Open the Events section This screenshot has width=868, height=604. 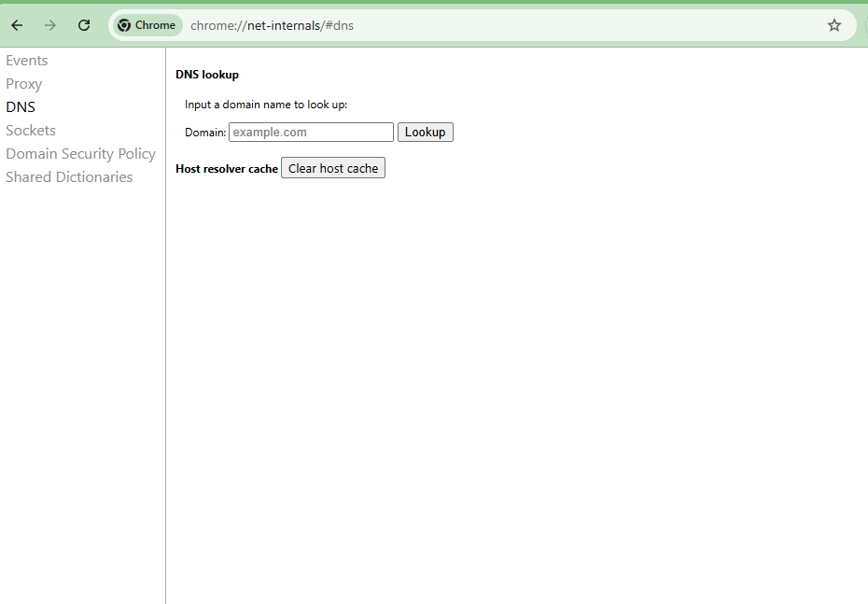[26, 61]
